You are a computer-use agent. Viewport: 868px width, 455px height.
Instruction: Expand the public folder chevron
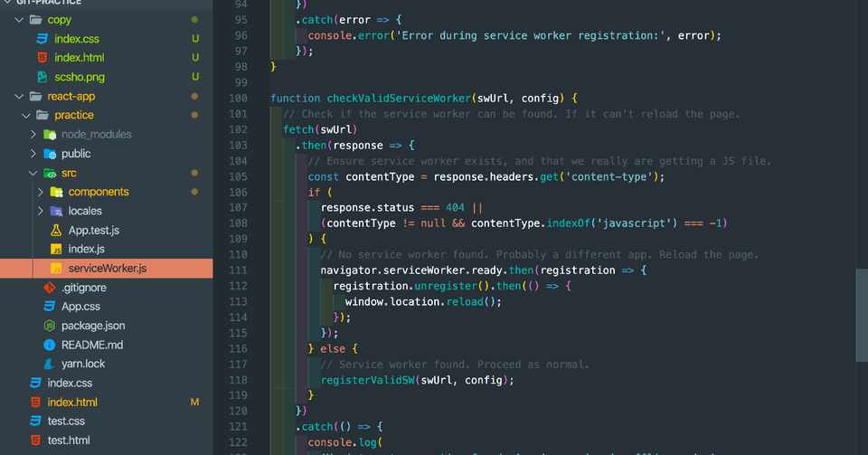tap(33, 154)
